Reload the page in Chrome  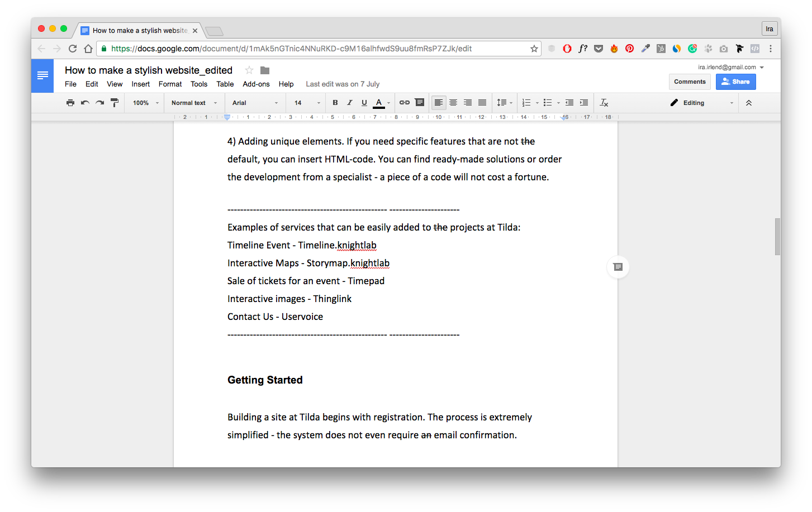[73, 49]
